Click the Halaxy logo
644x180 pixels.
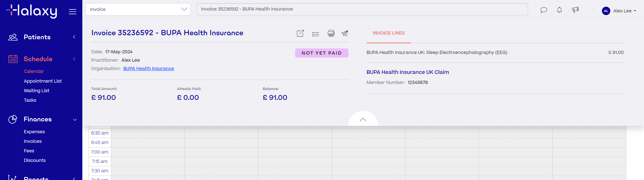32,11
